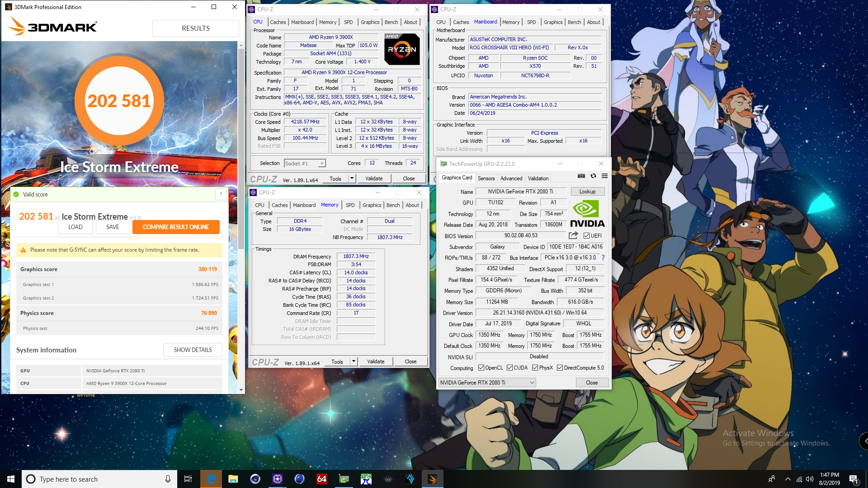868x488 pixels.
Task: Open the People icon in system tray
Action: 772,479
